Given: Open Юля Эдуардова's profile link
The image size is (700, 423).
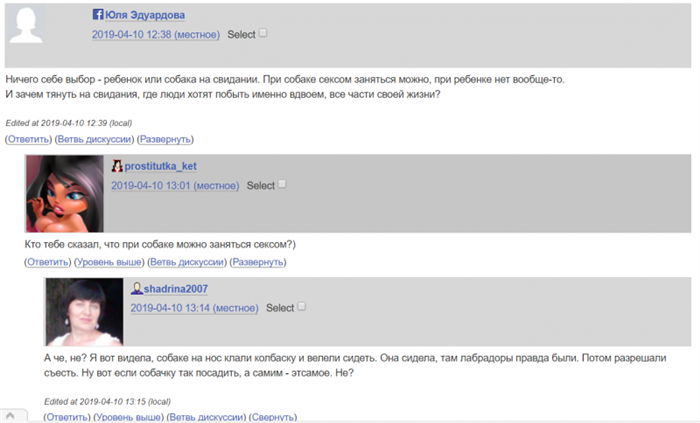Looking at the screenshot, I should click(145, 15).
